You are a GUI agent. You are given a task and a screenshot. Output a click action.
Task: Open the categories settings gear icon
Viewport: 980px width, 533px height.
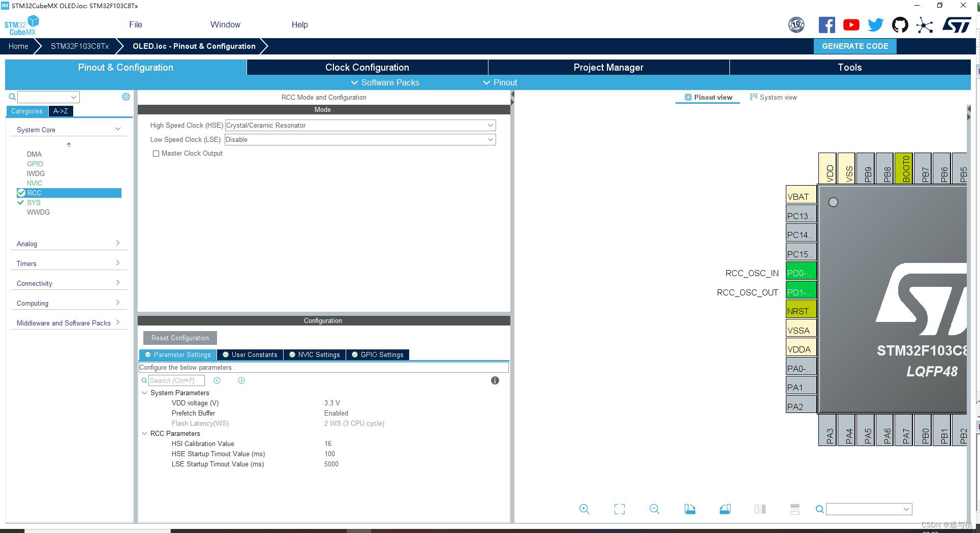[x=126, y=97]
